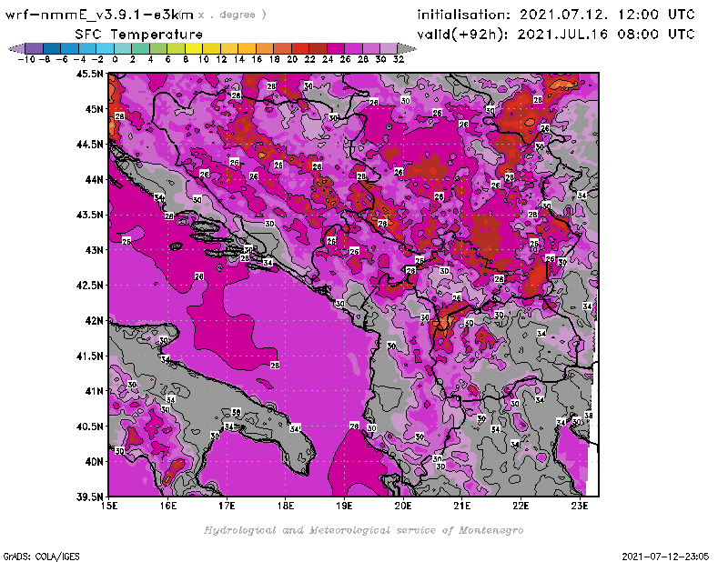Click the 41.5N latitude axis label
Screen dimensions: 728x562
(90, 356)
